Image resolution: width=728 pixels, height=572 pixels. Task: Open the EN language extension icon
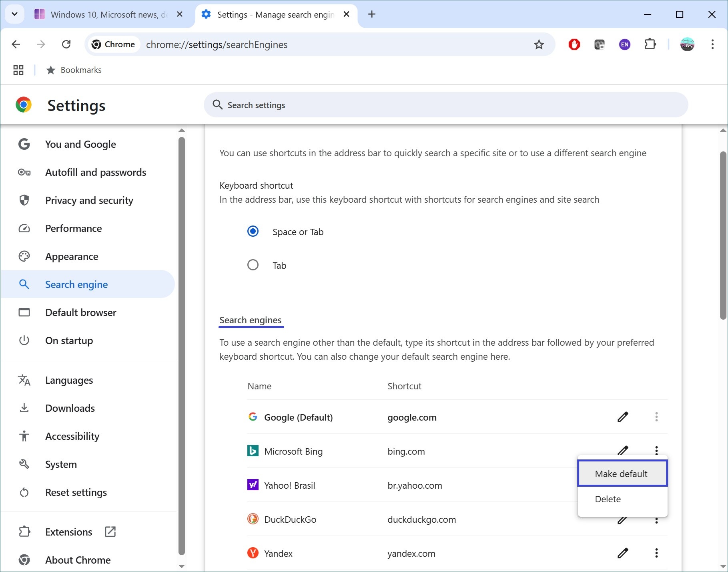[x=624, y=44]
